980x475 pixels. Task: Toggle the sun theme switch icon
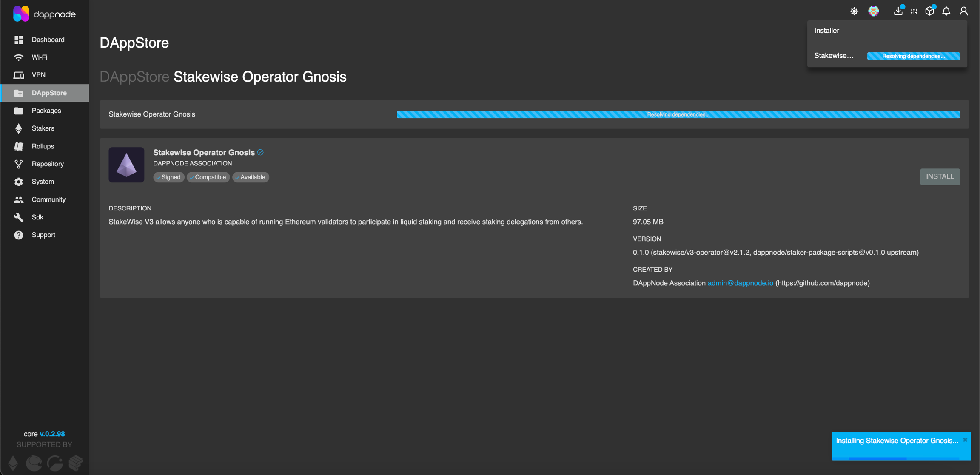[854, 11]
